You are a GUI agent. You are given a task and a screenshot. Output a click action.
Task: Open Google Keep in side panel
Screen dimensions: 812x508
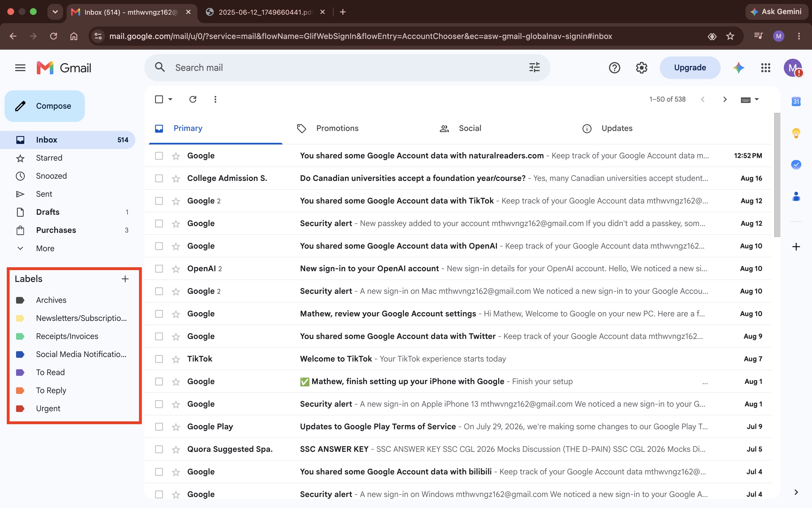(796, 133)
